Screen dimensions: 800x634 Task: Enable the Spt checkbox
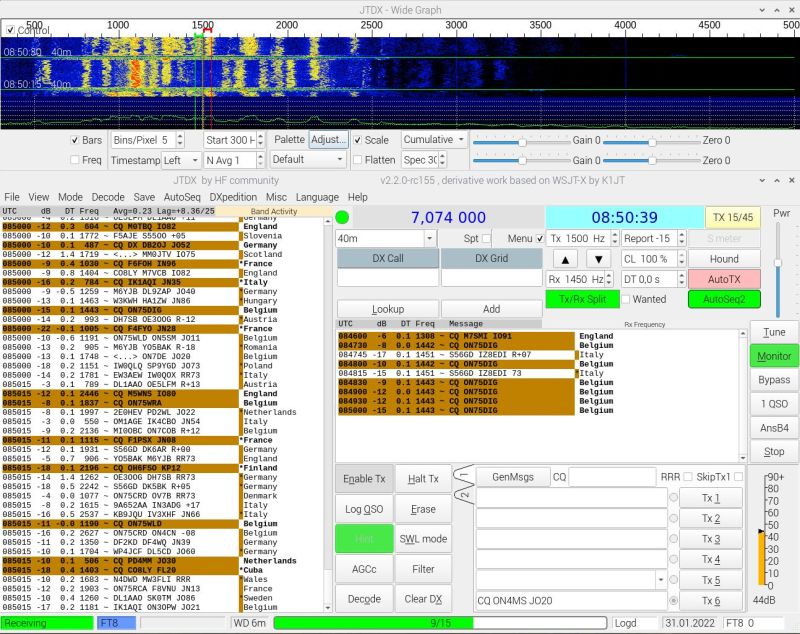point(486,238)
